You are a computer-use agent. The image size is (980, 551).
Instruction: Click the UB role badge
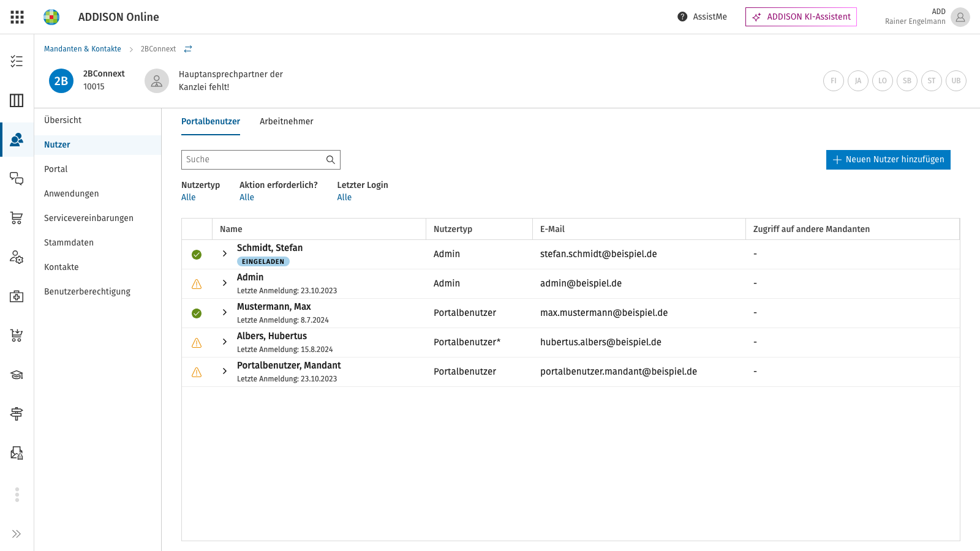956,81
